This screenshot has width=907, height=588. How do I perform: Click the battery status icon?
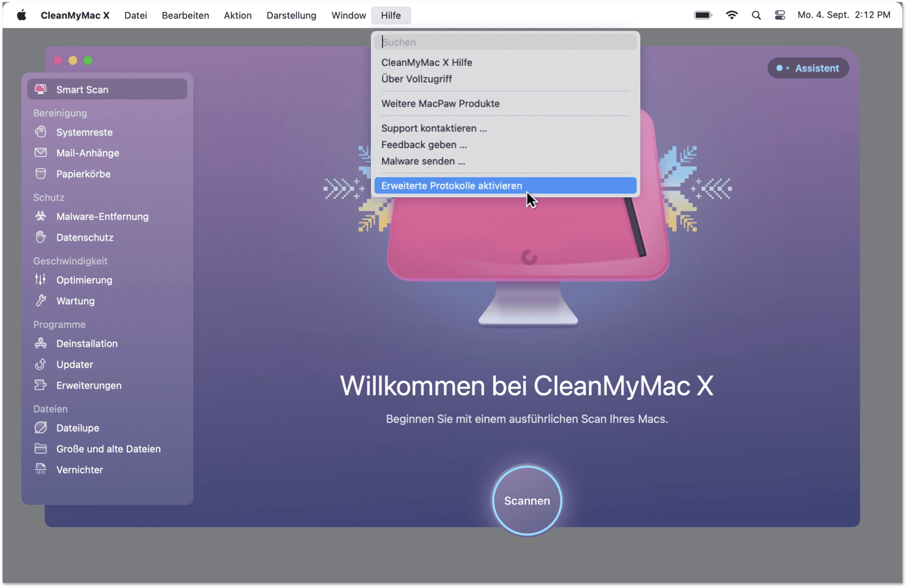703,15
